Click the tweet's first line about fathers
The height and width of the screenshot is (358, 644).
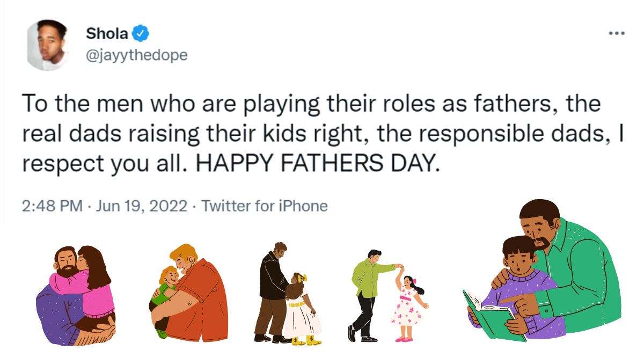click(x=311, y=103)
